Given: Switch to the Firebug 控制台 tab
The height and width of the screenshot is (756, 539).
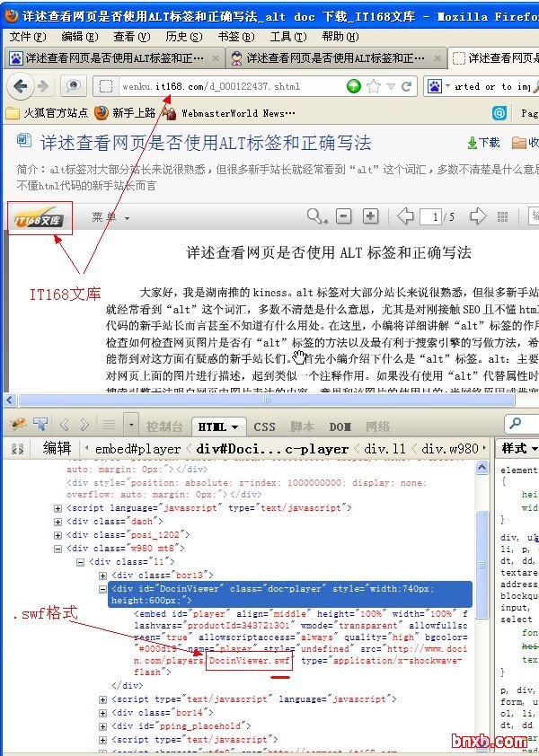Looking at the screenshot, I should tap(164, 426).
